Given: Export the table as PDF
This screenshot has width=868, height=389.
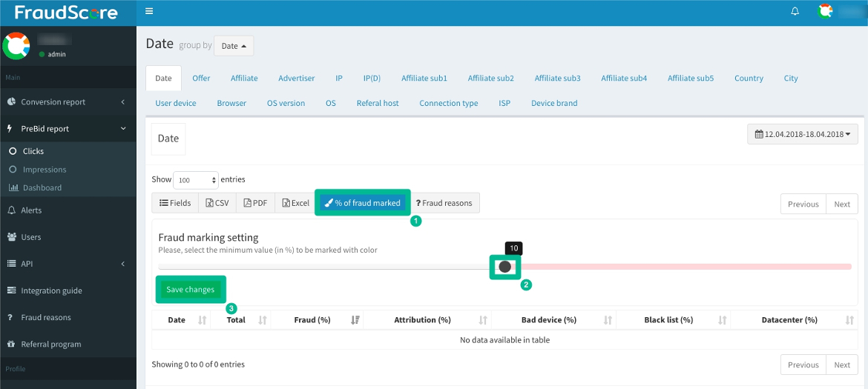Looking at the screenshot, I should point(256,203).
